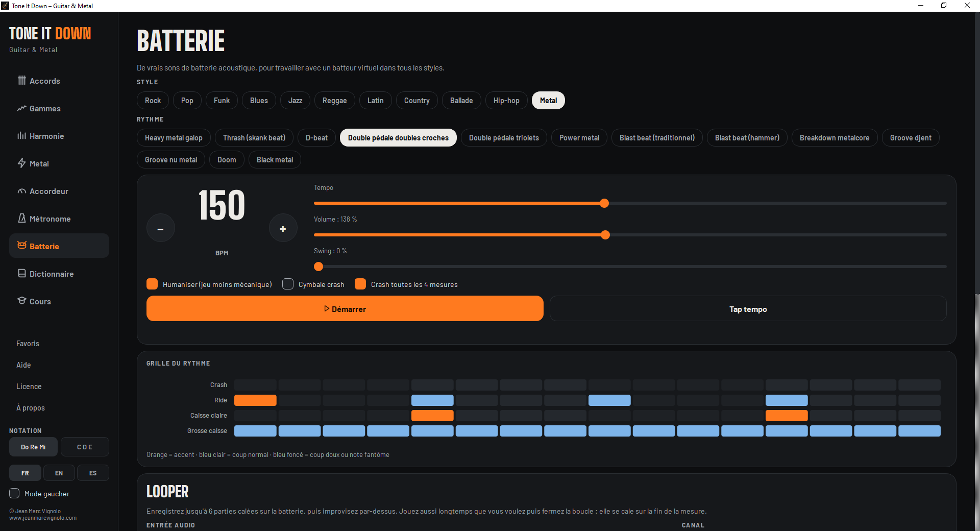Click the Batterie drum icon
The image size is (980, 531).
click(x=21, y=246)
